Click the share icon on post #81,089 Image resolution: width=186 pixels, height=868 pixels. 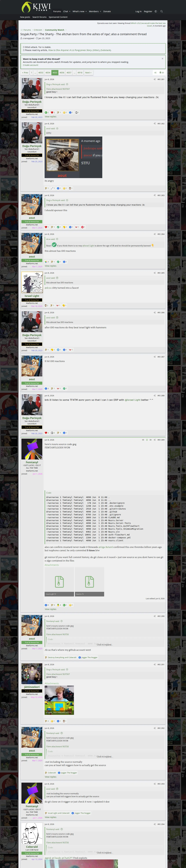click(155, 440)
